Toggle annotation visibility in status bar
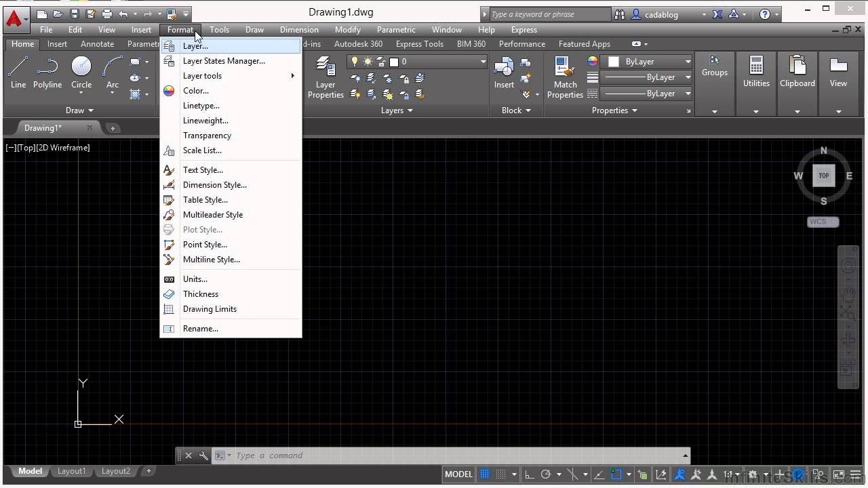 click(x=679, y=474)
